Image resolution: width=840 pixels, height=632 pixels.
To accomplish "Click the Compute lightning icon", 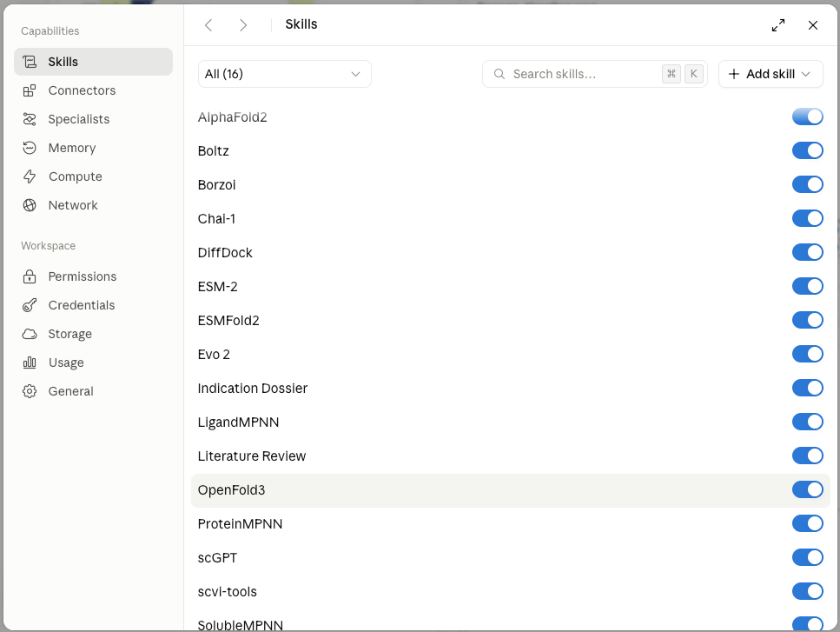I will [x=30, y=176].
